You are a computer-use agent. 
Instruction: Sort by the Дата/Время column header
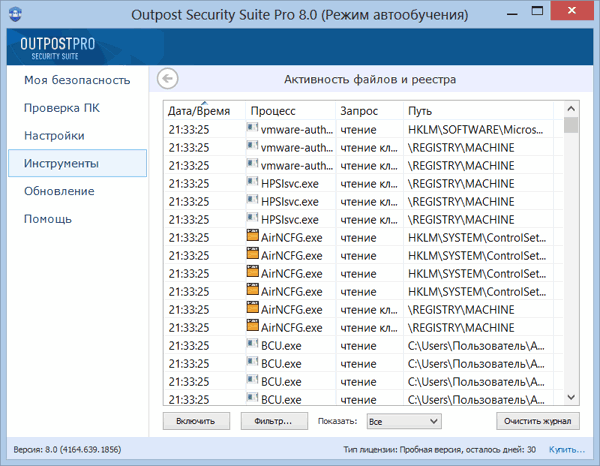[x=203, y=110]
